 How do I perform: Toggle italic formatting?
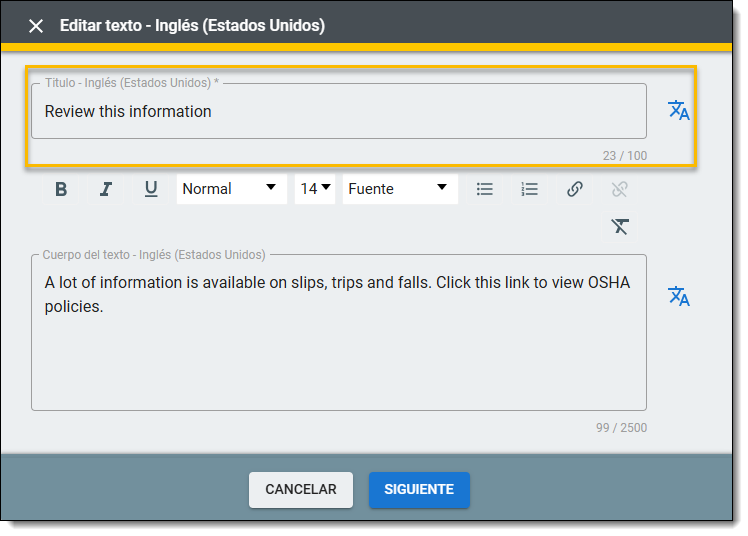pos(106,189)
